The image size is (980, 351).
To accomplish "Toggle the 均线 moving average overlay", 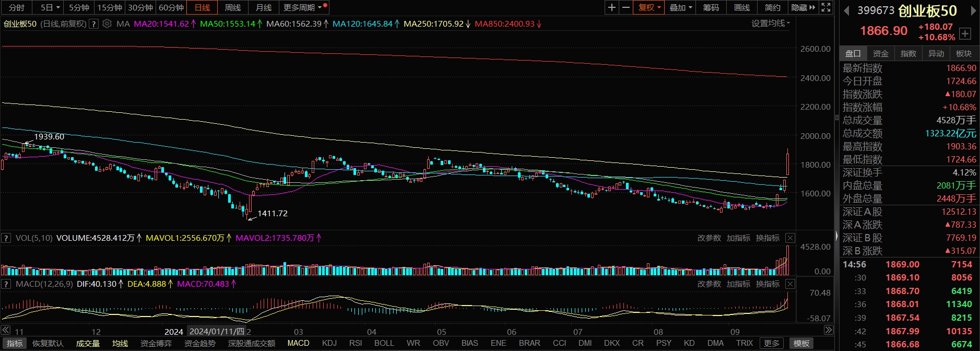I will tap(120, 343).
